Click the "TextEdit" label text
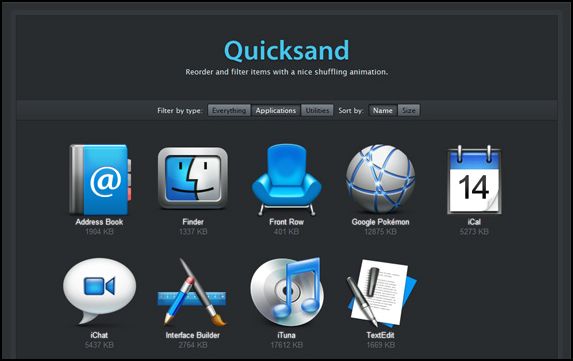Image resolution: width=573 pixels, height=361 pixels. pyautogui.click(x=380, y=335)
